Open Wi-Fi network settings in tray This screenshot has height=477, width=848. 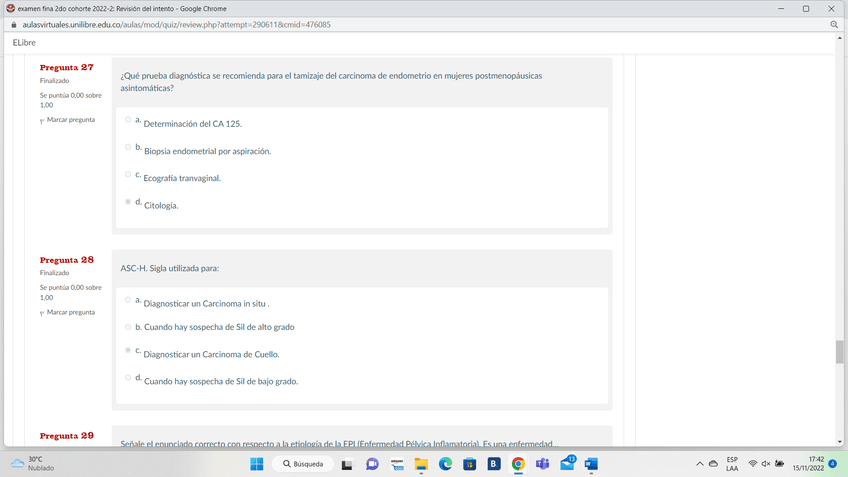(x=753, y=463)
